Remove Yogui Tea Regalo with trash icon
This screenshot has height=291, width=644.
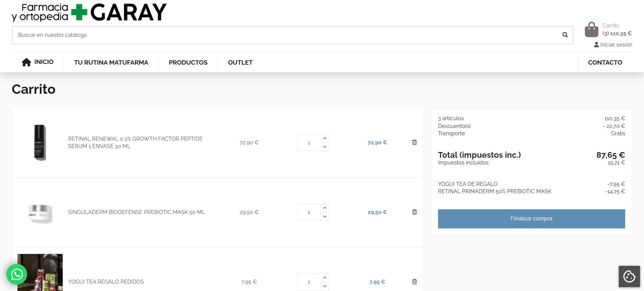click(x=415, y=282)
